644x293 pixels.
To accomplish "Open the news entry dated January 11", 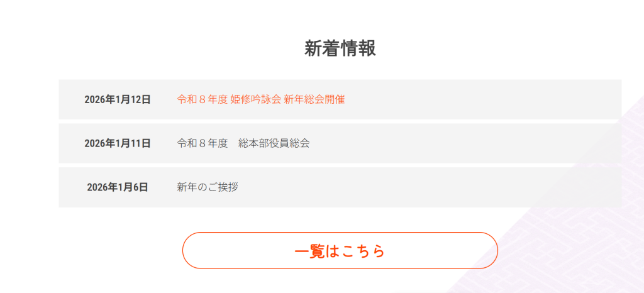I will click(243, 143).
